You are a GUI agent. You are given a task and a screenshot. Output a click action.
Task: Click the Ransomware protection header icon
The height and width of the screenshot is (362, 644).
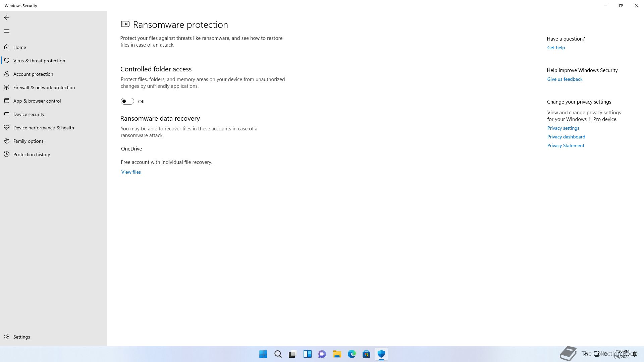(x=125, y=24)
